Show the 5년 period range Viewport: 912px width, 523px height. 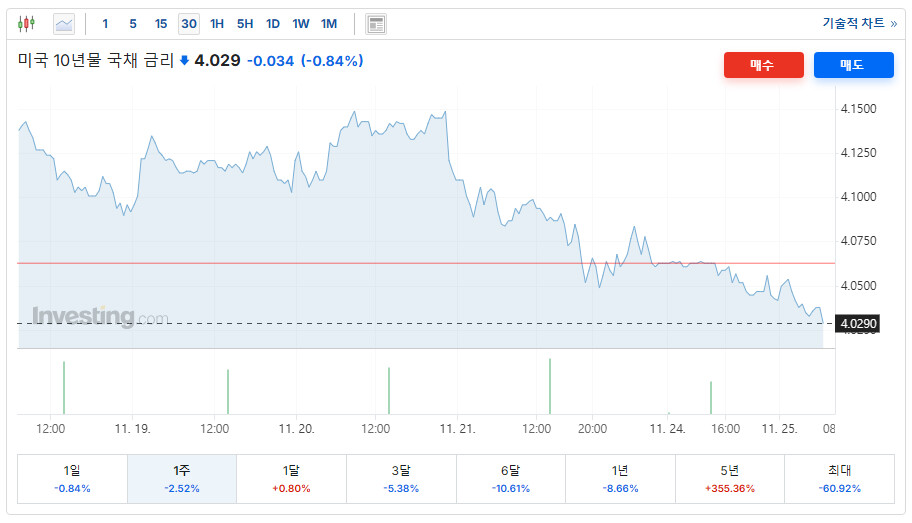729,478
